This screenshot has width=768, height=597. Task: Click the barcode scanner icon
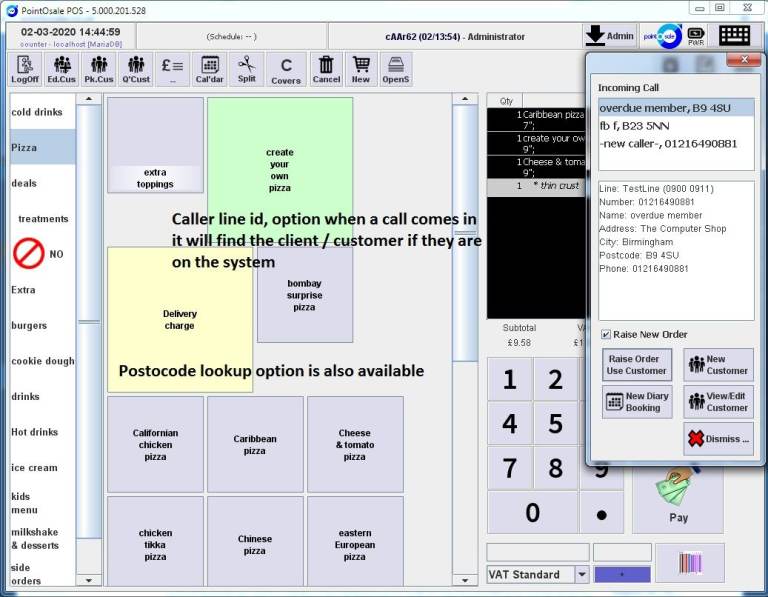click(x=690, y=562)
